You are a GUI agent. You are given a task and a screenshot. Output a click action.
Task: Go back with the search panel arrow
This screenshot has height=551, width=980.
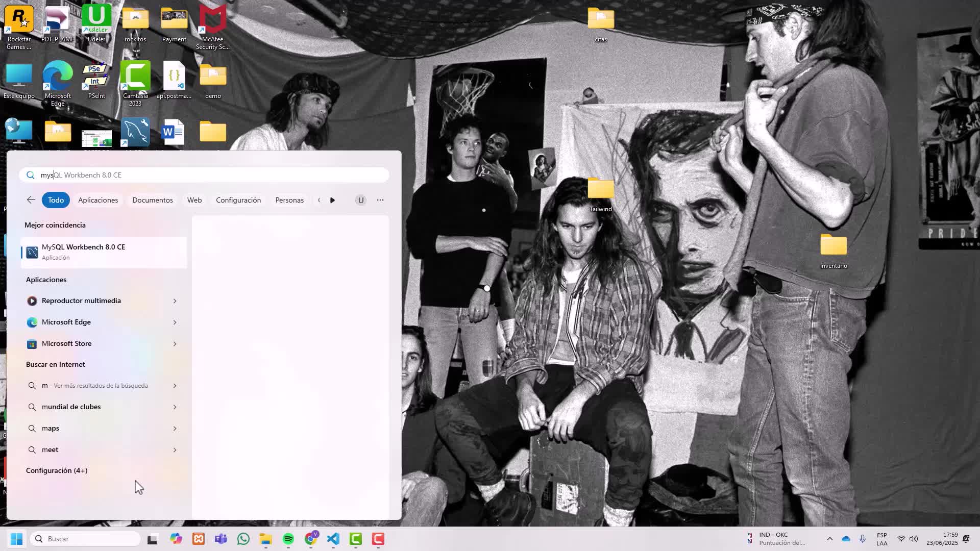tap(31, 200)
